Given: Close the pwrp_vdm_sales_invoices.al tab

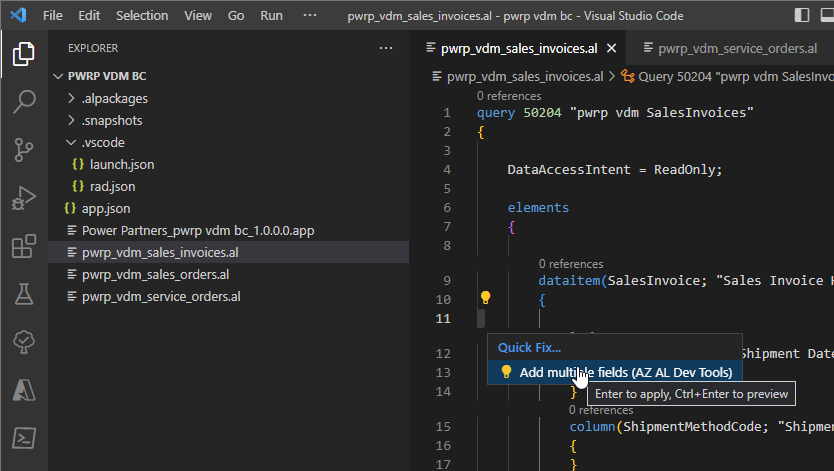Looking at the screenshot, I should pos(612,48).
